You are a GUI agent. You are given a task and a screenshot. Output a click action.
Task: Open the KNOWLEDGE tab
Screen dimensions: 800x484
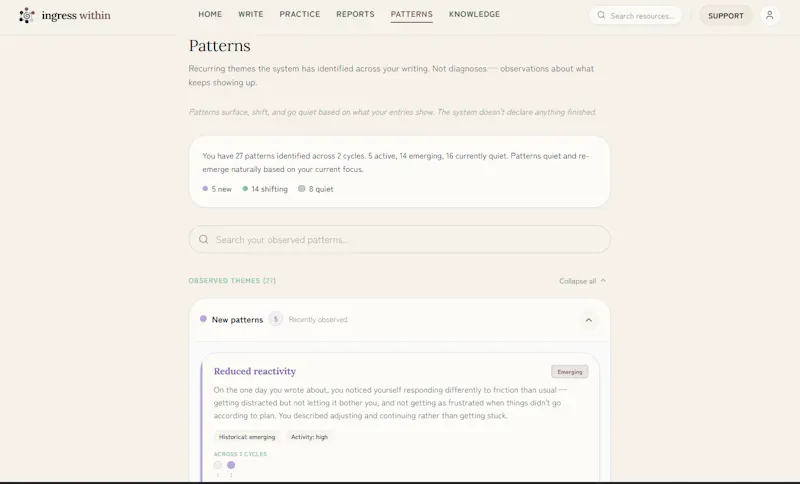point(474,14)
